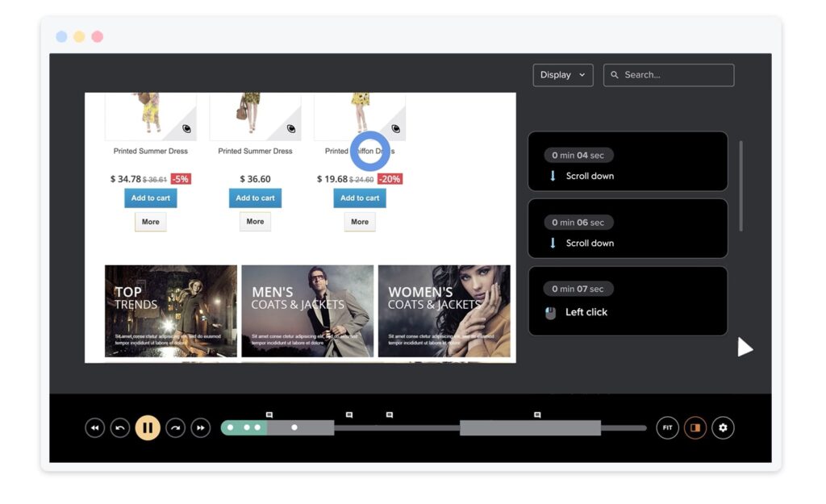The height and width of the screenshot is (504, 826).
Task: Click the white arrow to collapse event panel
Action: 745,348
